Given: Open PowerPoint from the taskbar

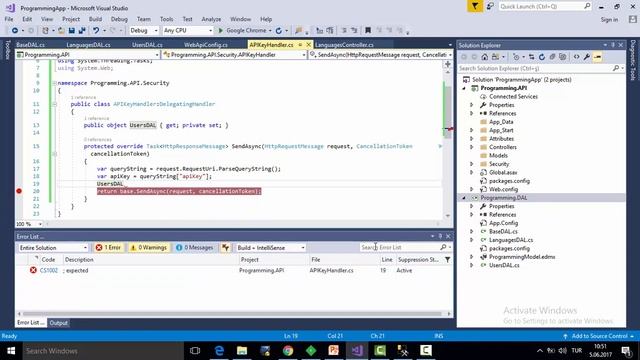Looking at the screenshot, I should coord(334,351).
